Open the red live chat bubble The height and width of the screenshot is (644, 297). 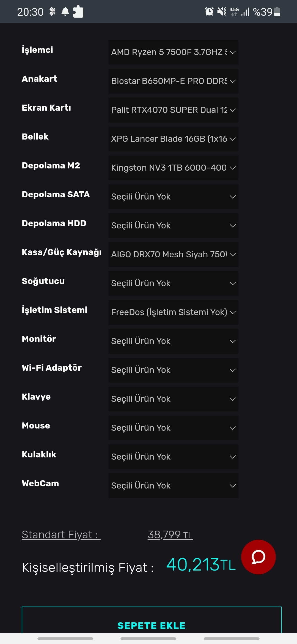click(258, 557)
